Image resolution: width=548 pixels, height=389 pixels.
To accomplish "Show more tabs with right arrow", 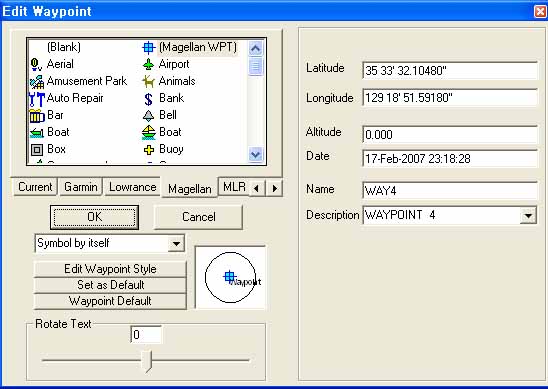I will pyautogui.click(x=274, y=188).
